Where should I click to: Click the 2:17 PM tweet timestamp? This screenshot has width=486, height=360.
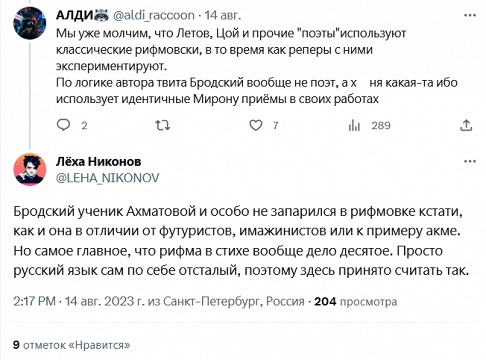(34, 301)
